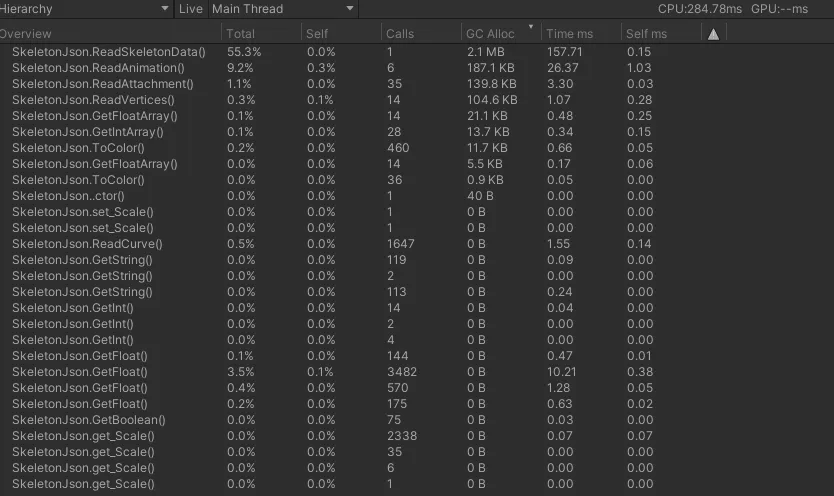Select the SkeletonJson.ReadAnimation() row
The image size is (834, 496).
(x=417, y=68)
